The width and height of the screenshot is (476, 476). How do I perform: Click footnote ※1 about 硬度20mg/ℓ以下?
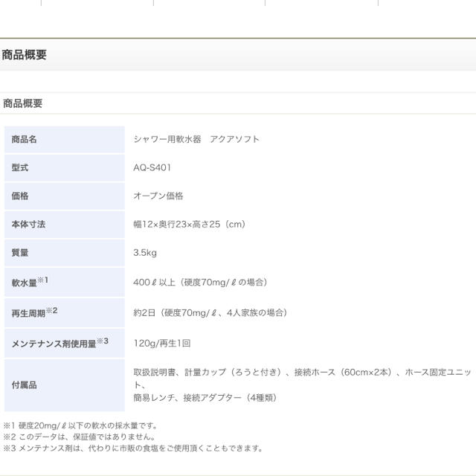point(80,425)
